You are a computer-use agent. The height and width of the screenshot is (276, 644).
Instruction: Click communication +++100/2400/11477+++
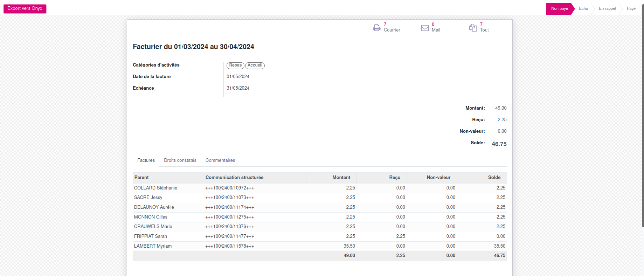(x=230, y=236)
